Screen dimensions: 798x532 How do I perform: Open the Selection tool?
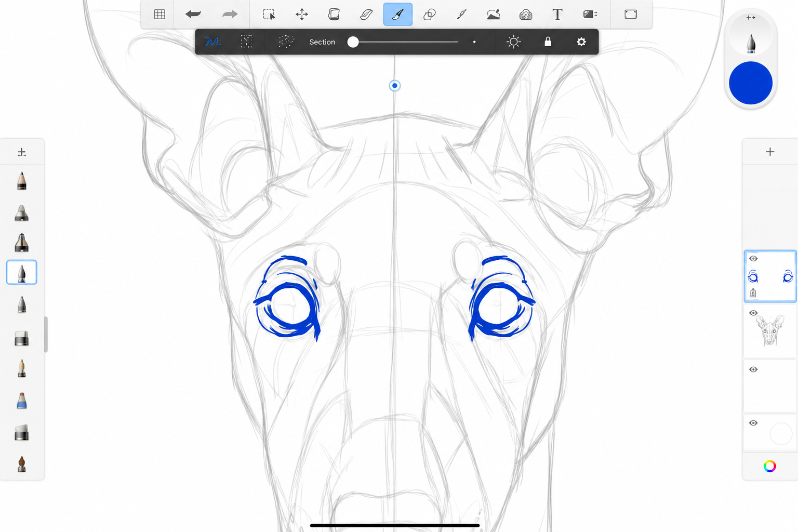click(269, 15)
